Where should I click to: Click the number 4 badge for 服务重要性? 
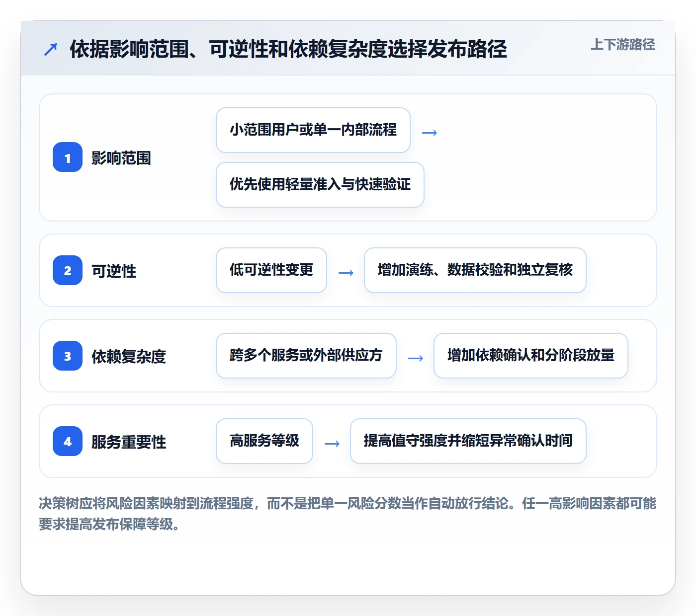pos(68,442)
